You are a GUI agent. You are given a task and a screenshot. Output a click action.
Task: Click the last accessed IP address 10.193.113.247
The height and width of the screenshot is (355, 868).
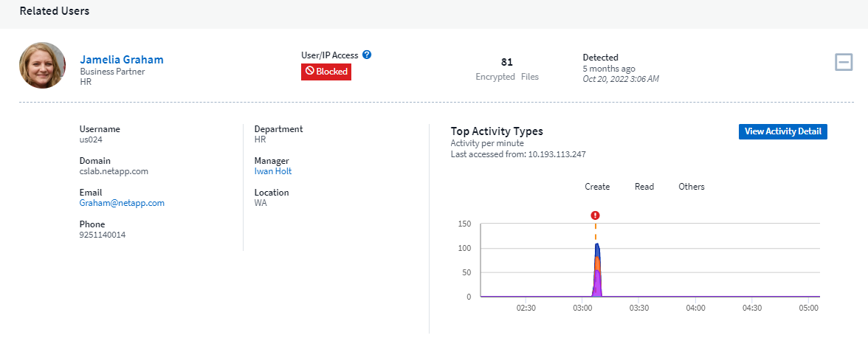point(557,154)
